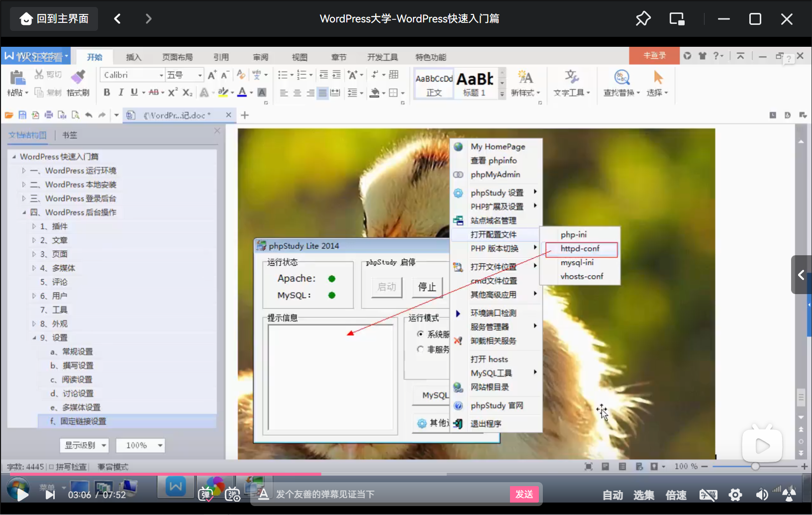Click the text highlight color icon
Viewport: 812px width, 515px height.
tap(223, 93)
